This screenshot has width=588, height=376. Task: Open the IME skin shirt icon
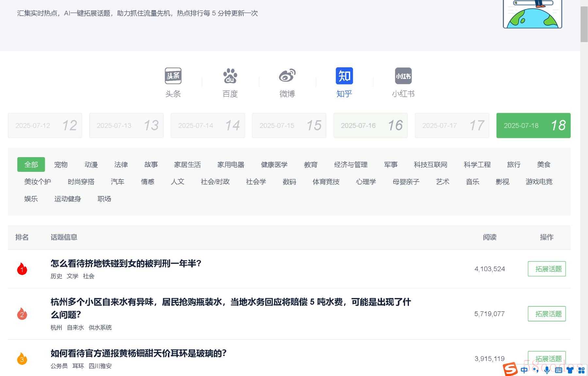[x=570, y=370]
